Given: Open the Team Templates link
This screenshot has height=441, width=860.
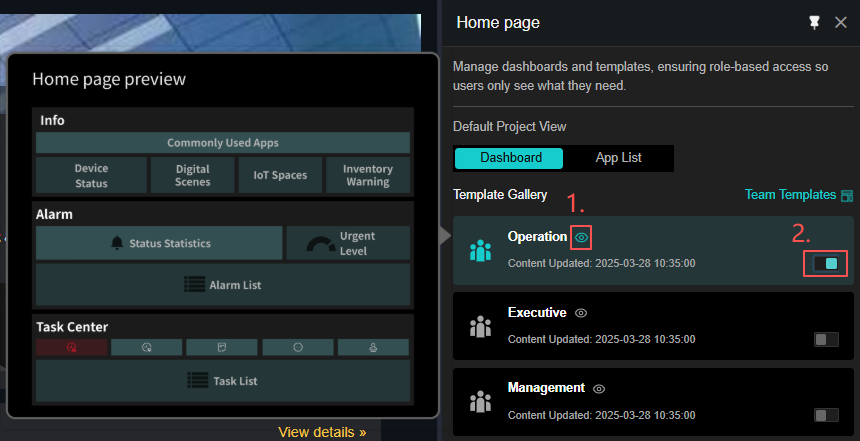Looking at the screenshot, I should (x=790, y=195).
